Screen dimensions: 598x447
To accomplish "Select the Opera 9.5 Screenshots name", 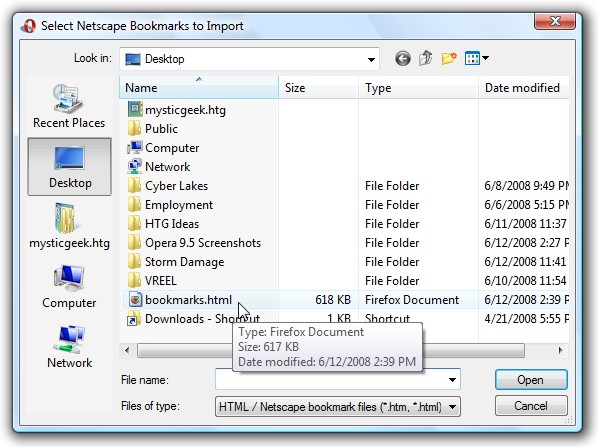I will (203, 243).
